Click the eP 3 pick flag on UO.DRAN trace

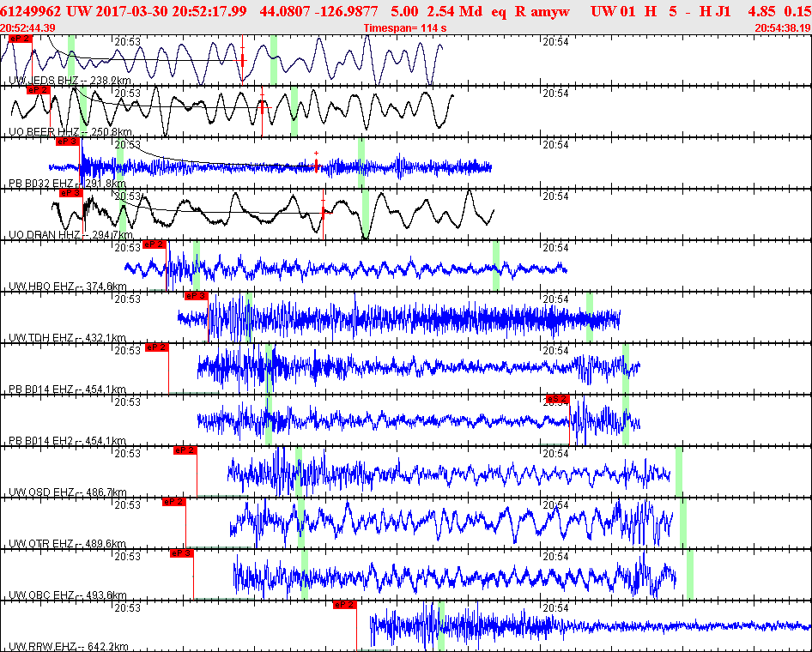pyautogui.click(x=71, y=193)
